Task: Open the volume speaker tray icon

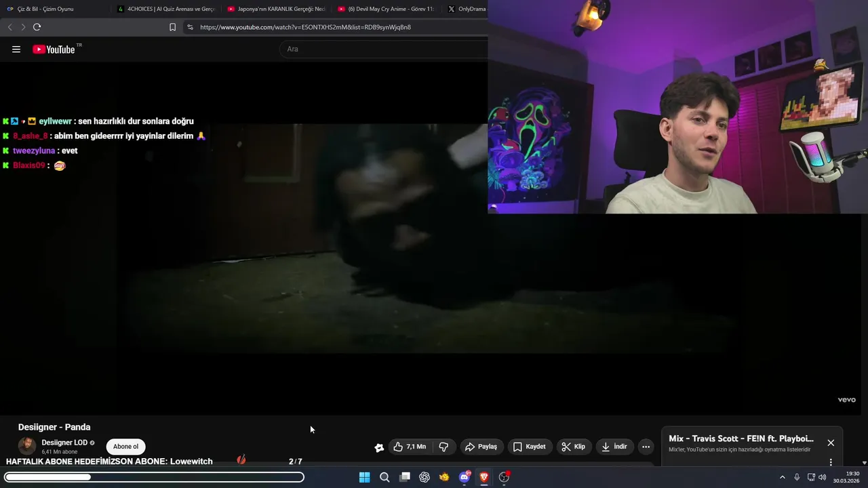Action: [x=823, y=477]
